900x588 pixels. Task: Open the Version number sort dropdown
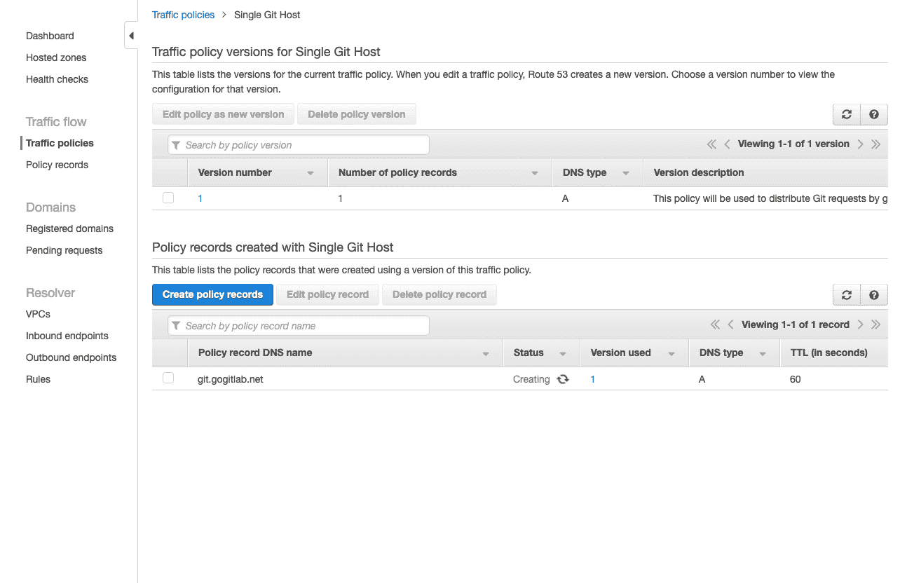pos(310,172)
